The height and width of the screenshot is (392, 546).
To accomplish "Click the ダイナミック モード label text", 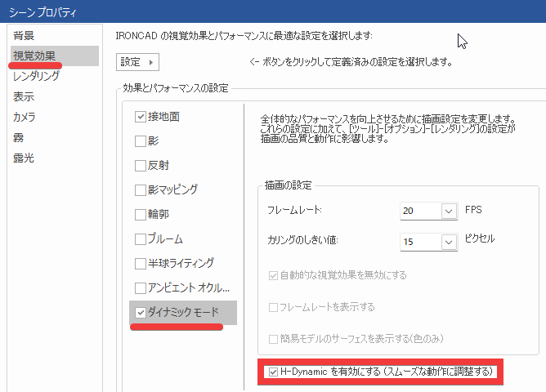I will point(183,312).
